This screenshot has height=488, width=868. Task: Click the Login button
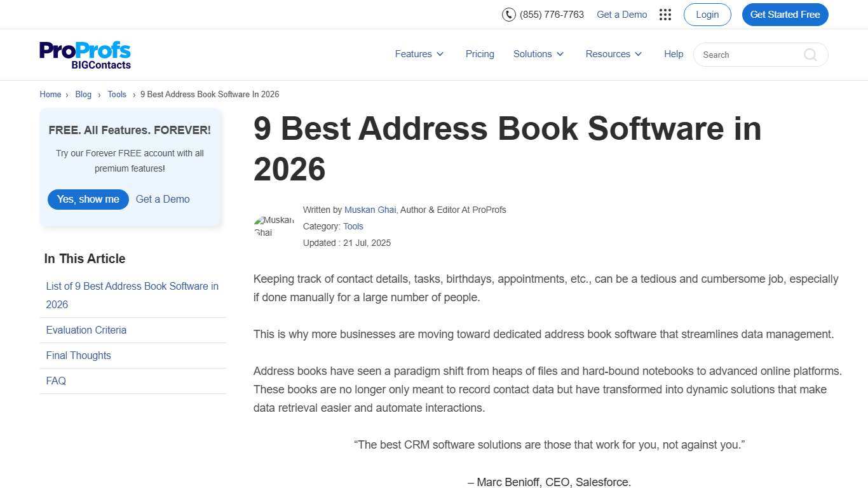[707, 14]
